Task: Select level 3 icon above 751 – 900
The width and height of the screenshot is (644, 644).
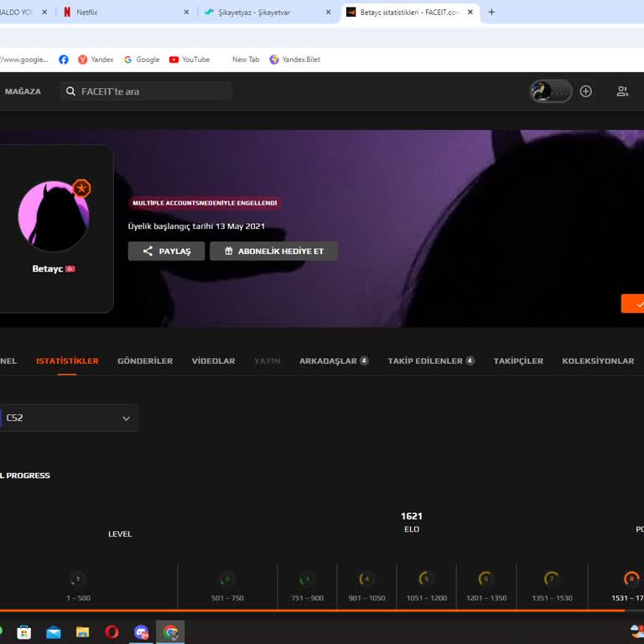Action: pyautogui.click(x=306, y=579)
